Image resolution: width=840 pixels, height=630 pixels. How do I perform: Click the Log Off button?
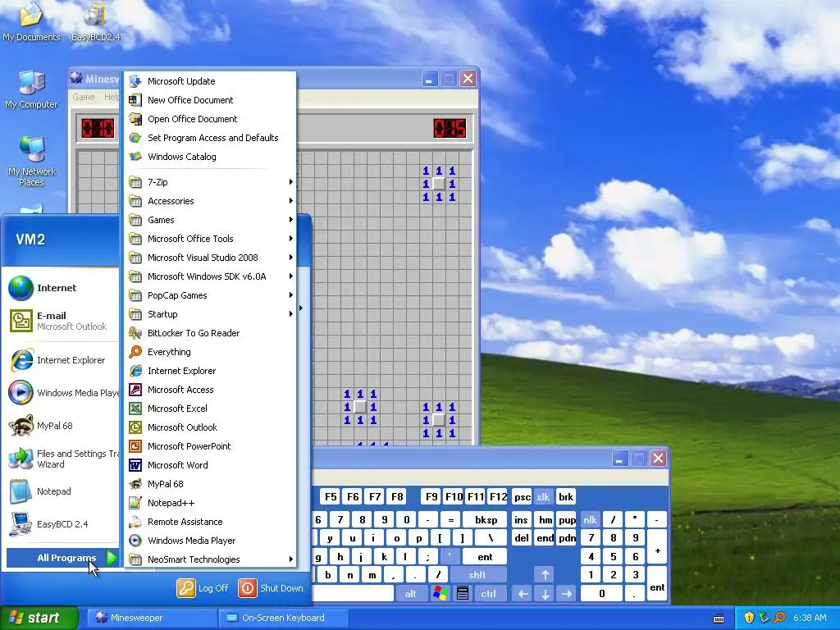click(x=203, y=588)
